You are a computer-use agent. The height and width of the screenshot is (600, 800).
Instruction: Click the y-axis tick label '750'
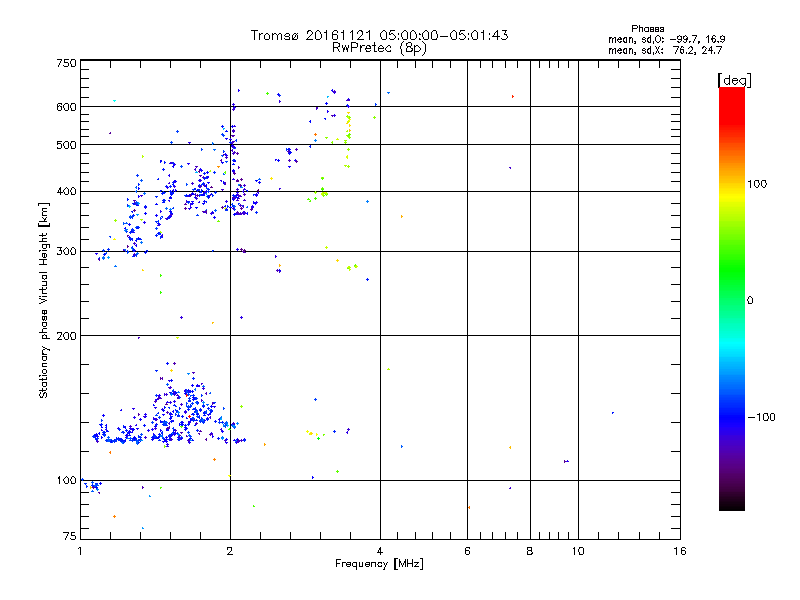[67, 63]
